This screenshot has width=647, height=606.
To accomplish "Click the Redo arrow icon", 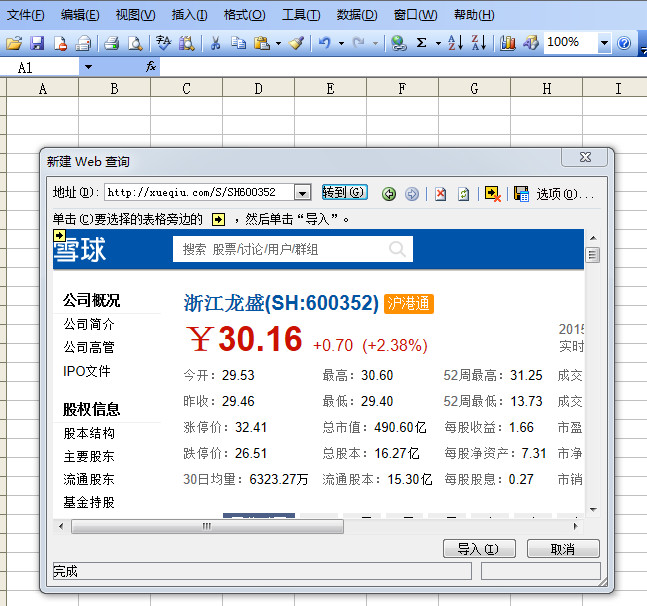I will coord(358,42).
